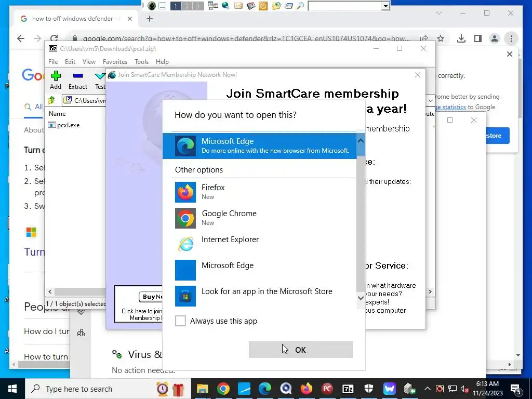Screen dimensions: 532x399
Task: Click the muted speaker tray icon
Action: click(x=464, y=389)
